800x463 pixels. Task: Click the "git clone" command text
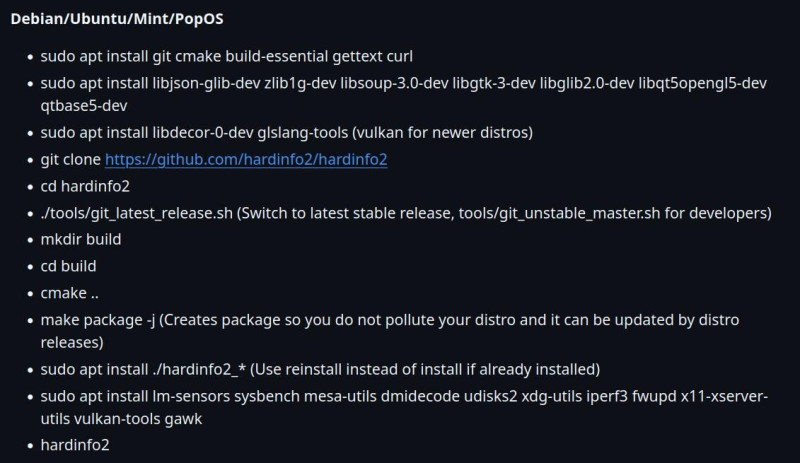click(x=70, y=159)
